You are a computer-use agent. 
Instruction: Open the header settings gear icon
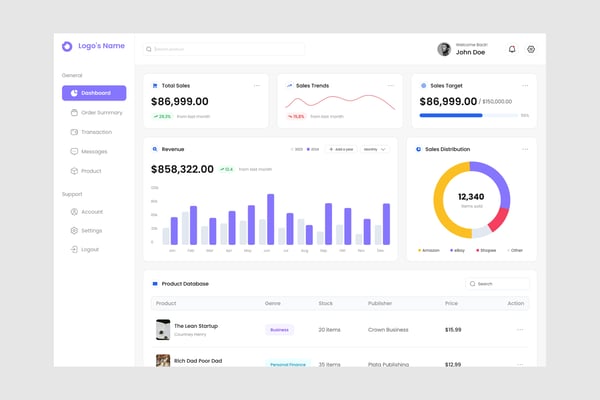(x=531, y=49)
